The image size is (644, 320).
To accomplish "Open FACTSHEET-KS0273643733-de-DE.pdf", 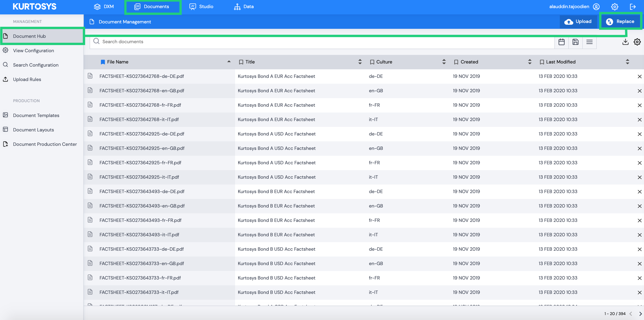I will click(141, 249).
